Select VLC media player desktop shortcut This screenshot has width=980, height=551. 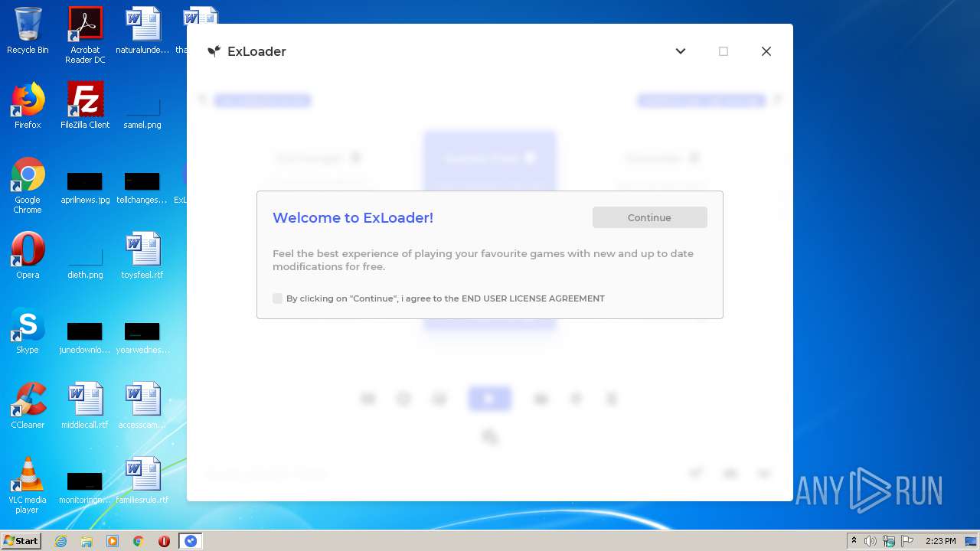click(x=28, y=485)
